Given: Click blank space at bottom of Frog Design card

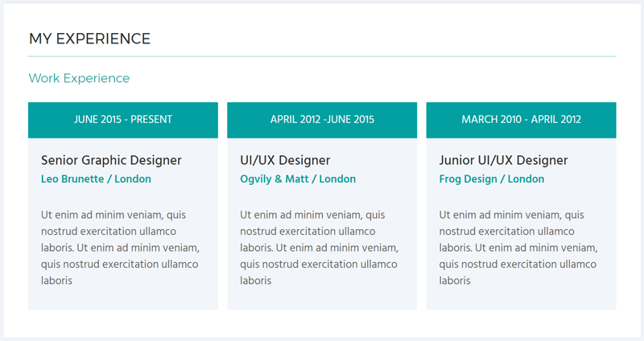Looking at the screenshot, I should [521, 298].
